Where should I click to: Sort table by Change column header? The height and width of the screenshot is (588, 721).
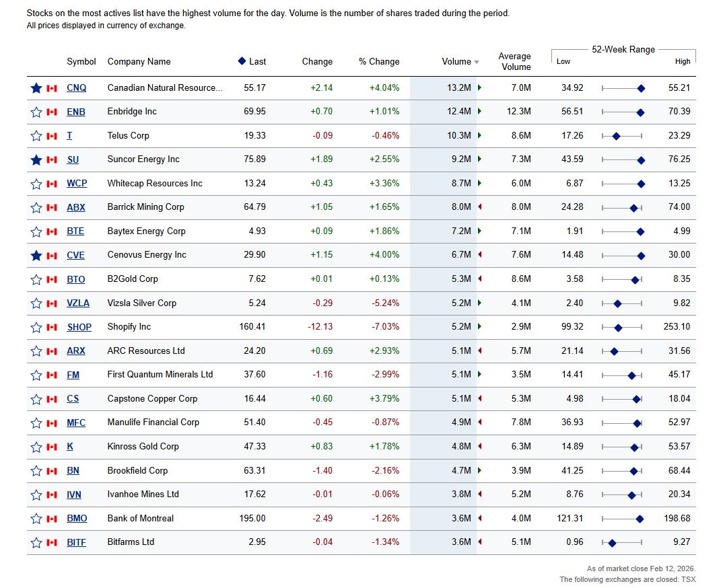pos(317,61)
